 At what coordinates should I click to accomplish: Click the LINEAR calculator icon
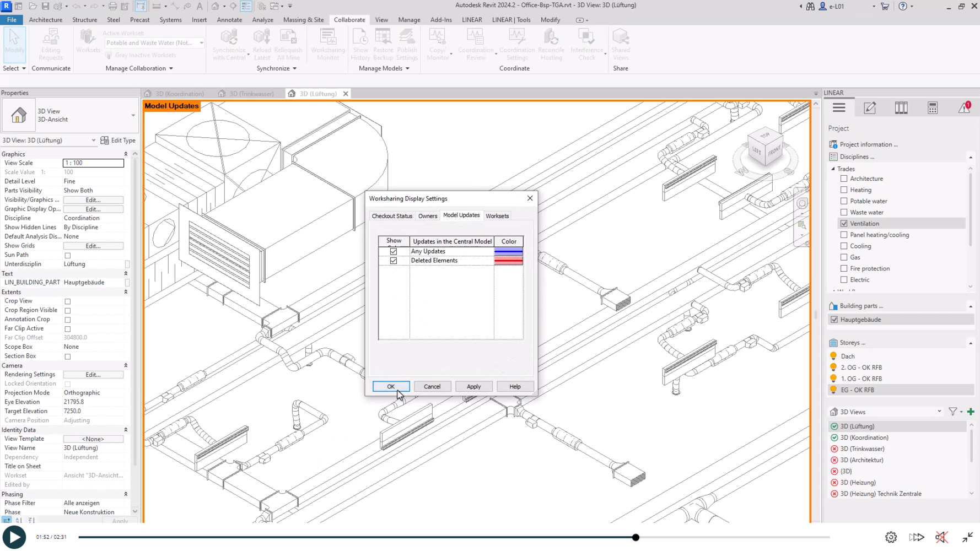[x=933, y=108]
